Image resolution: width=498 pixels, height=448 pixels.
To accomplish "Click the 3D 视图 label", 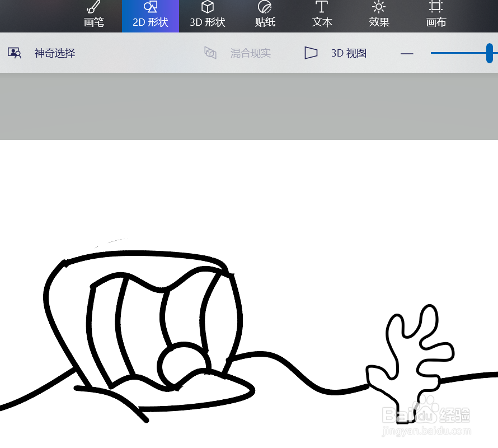I will 349,53.
